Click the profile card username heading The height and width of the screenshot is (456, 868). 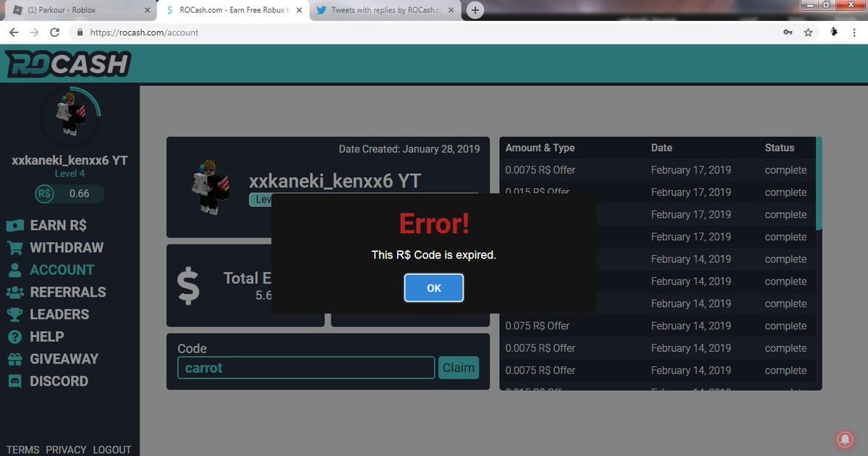[x=335, y=181]
